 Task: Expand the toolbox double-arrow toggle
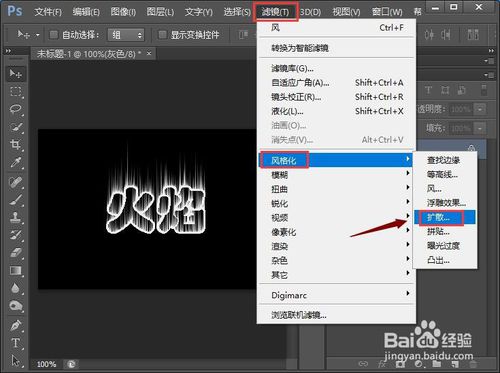coord(8,51)
